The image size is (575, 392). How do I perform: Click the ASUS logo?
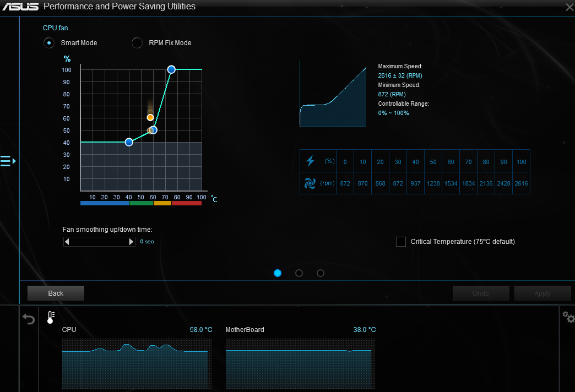coord(20,7)
